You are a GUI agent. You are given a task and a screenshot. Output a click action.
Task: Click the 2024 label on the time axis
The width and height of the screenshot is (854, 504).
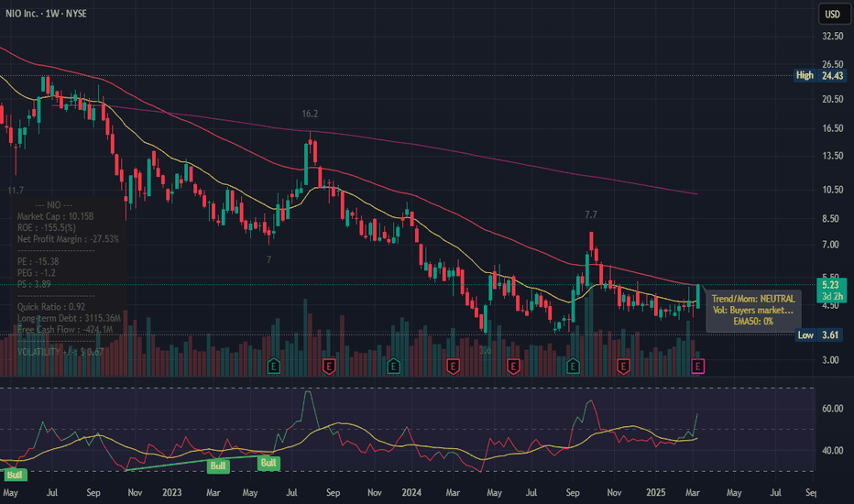[x=411, y=493]
